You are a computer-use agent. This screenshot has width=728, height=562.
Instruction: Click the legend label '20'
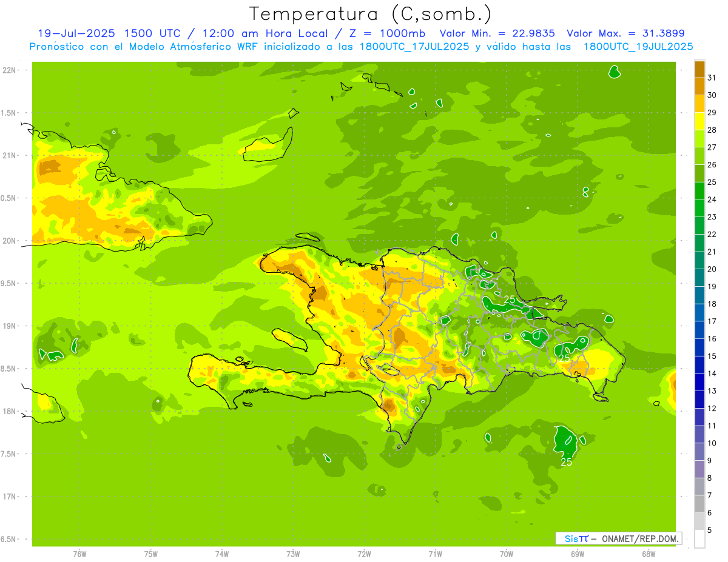[712, 269]
